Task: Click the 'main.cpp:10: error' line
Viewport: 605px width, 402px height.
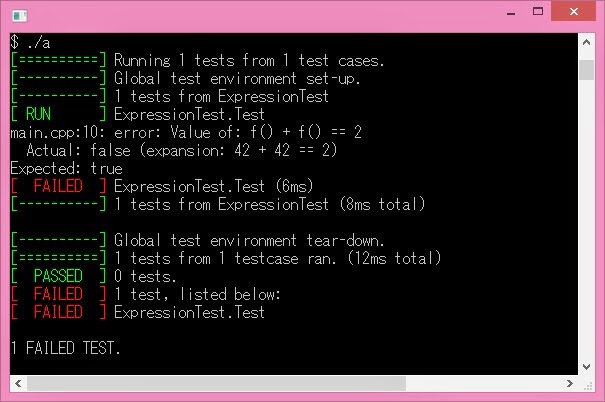Action: coord(186,132)
